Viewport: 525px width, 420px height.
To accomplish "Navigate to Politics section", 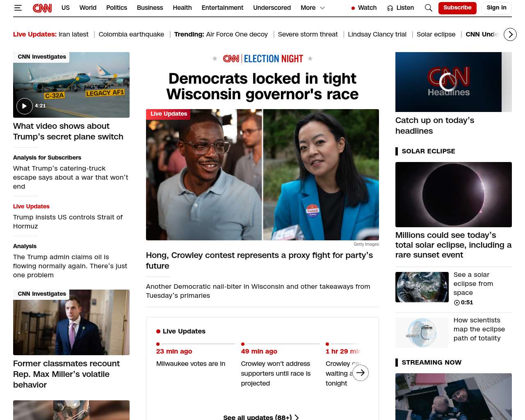I will [116, 8].
